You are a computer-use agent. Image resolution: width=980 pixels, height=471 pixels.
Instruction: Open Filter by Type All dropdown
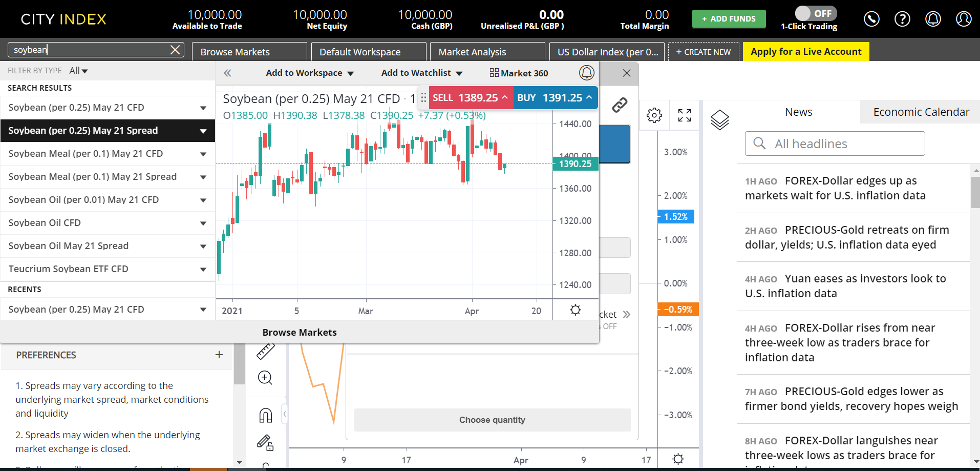click(78, 71)
